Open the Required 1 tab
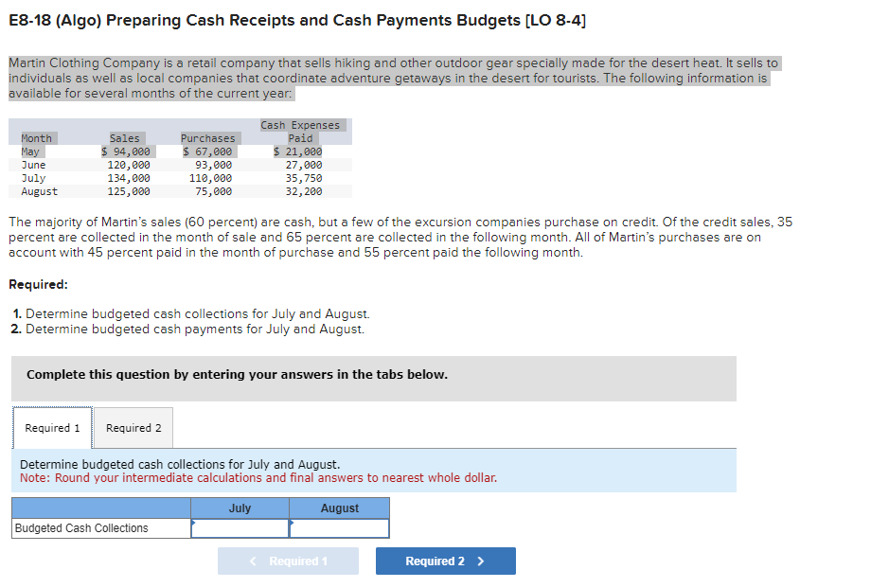Viewport: 889px width, 588px height. point(52,428)
